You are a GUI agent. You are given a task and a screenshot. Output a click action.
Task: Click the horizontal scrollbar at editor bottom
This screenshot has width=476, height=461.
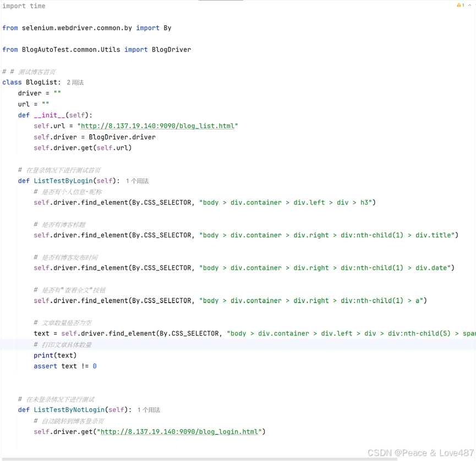click(x=199, y=459)
